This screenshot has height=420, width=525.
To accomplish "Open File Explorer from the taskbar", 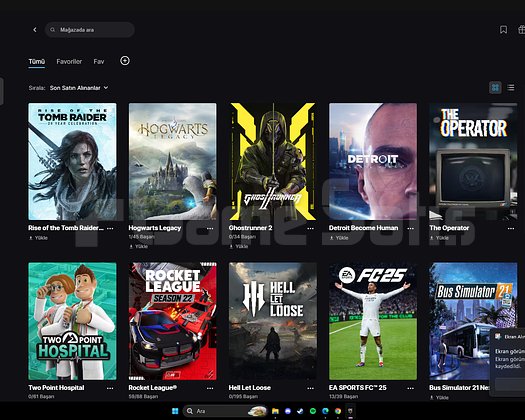I will tap(275, 411).
